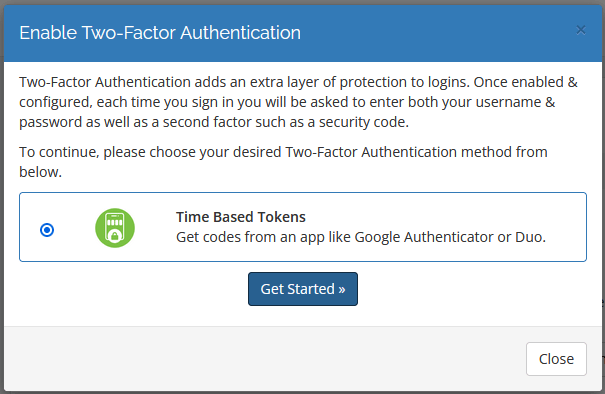
Task: Click the paragraph beginning "Two-Factor Authentication adds"
Action: (298, 102)
